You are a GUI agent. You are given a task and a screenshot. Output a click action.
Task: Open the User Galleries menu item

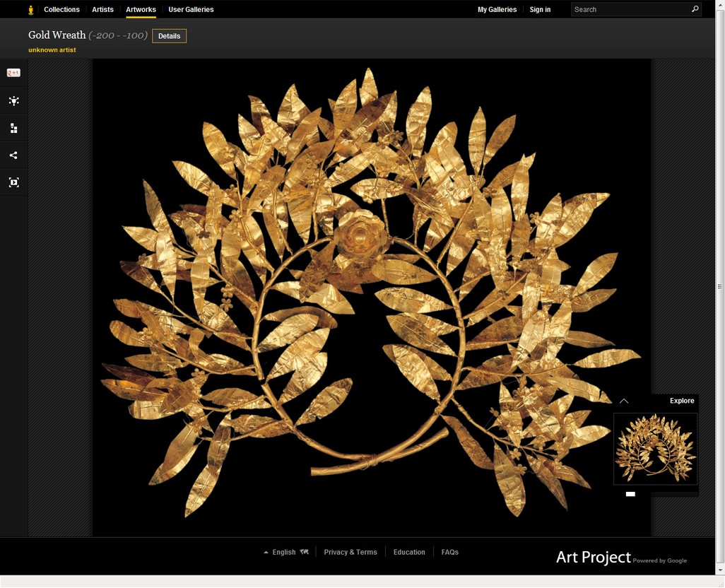[191, 9]
